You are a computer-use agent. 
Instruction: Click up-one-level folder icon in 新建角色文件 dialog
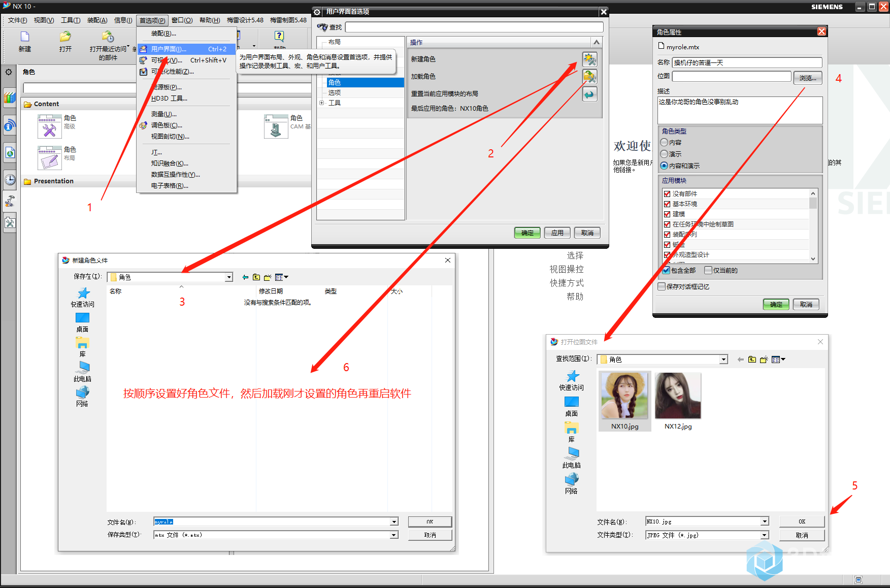pyautogui.click(x=256, y=277)
